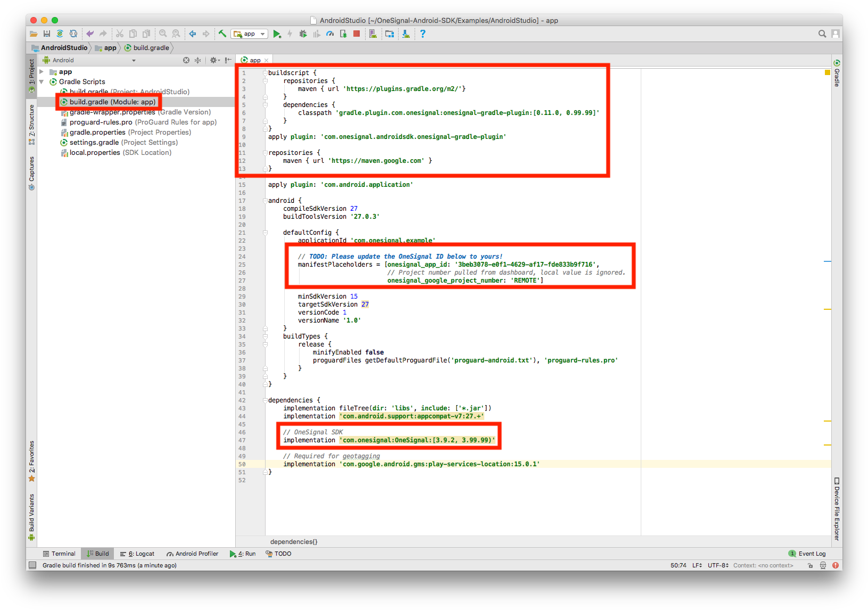Open the Terminal tool window tab
This screenshot has height=610, width=868.
pos(59,554)
